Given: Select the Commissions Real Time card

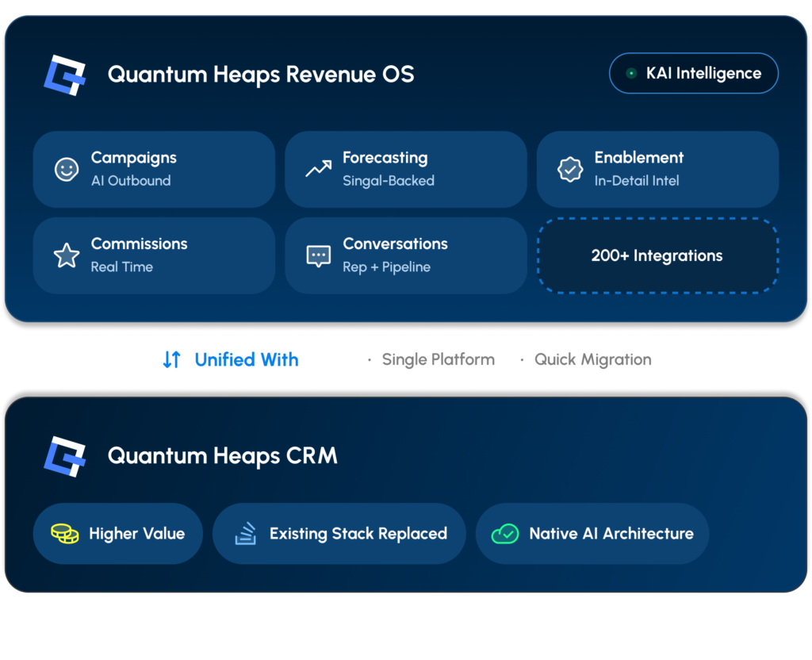Looking at the screenshot, I should 154,255.
